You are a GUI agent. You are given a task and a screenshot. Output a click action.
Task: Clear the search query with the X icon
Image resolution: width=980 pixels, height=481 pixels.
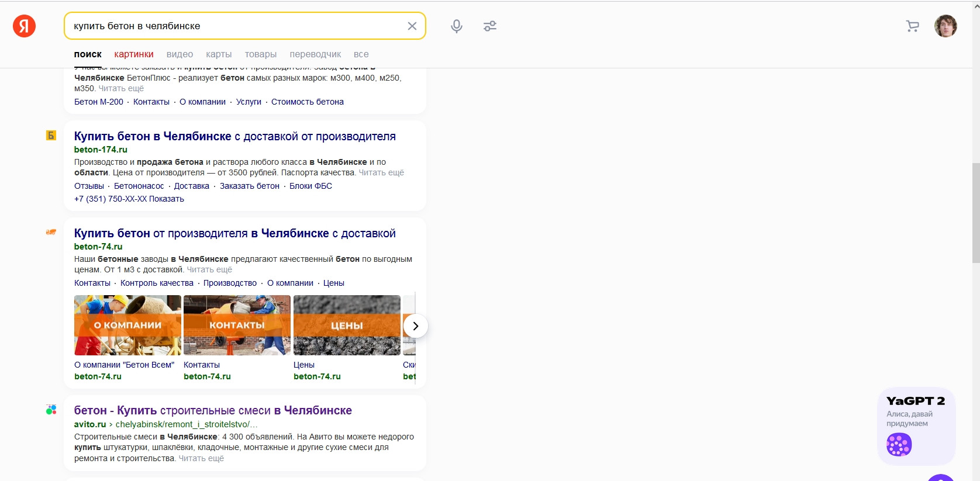[412, 26]
